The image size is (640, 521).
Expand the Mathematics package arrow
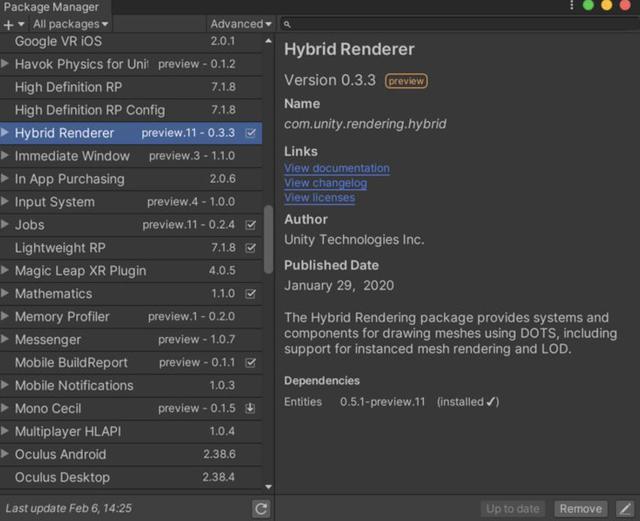point(5,293)
